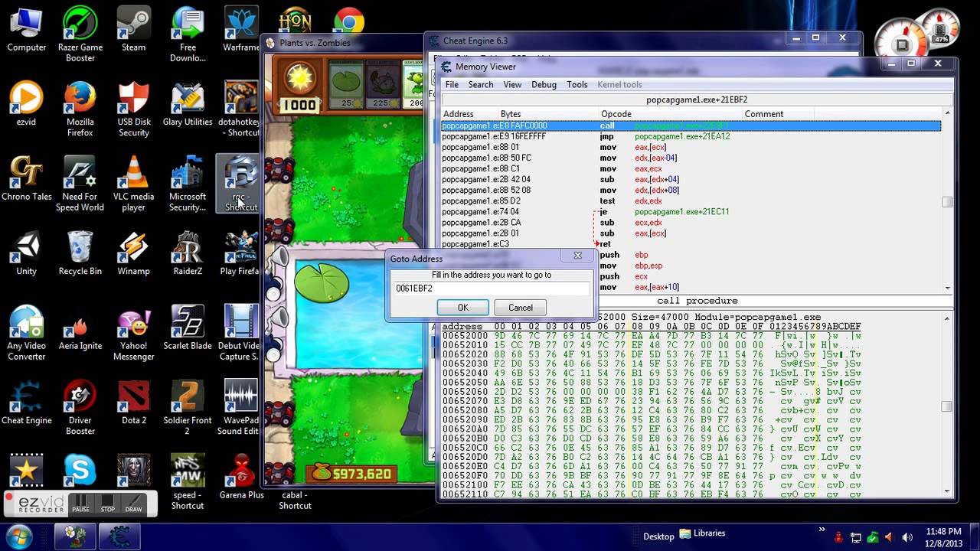
Task: Select the VLC media player desktop icon
Action: (x=133, y=182)
